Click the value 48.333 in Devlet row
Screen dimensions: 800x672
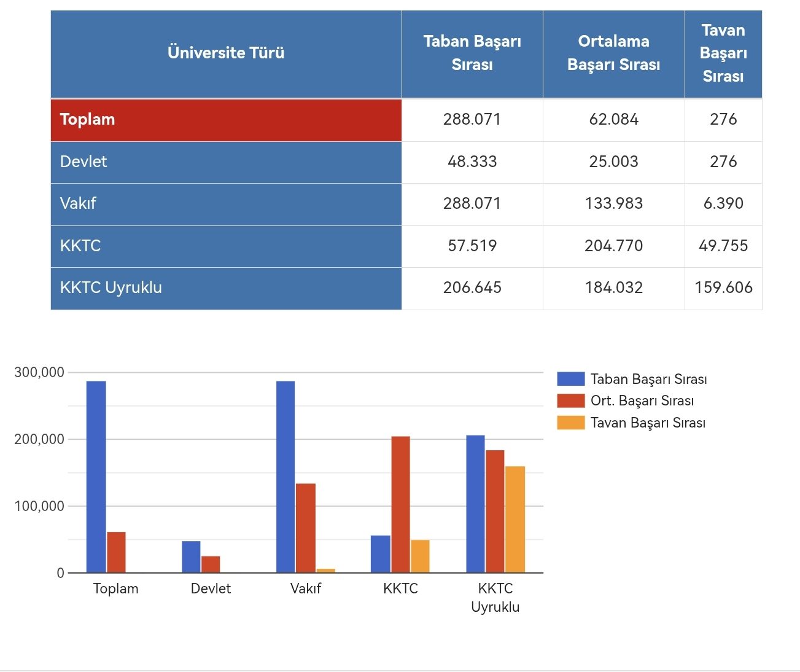coord(472,162)
